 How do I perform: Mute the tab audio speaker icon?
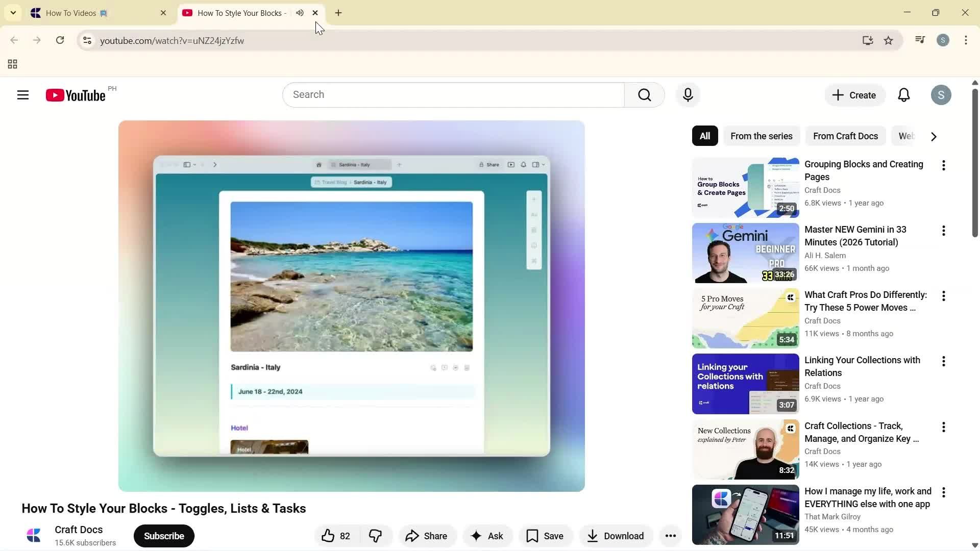click(300, 13)
